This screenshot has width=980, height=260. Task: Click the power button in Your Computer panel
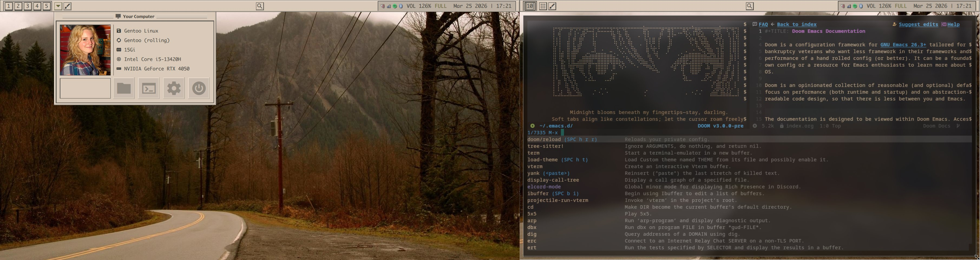(199, 88)
